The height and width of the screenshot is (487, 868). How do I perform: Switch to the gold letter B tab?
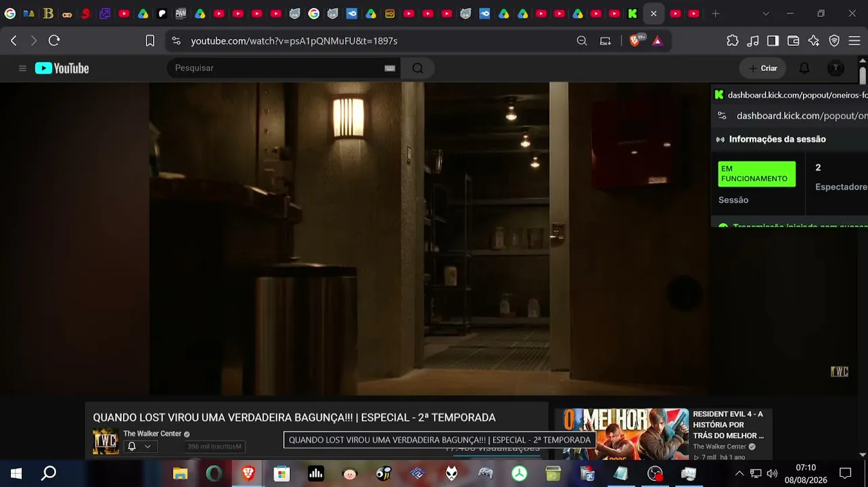[48, 14]
